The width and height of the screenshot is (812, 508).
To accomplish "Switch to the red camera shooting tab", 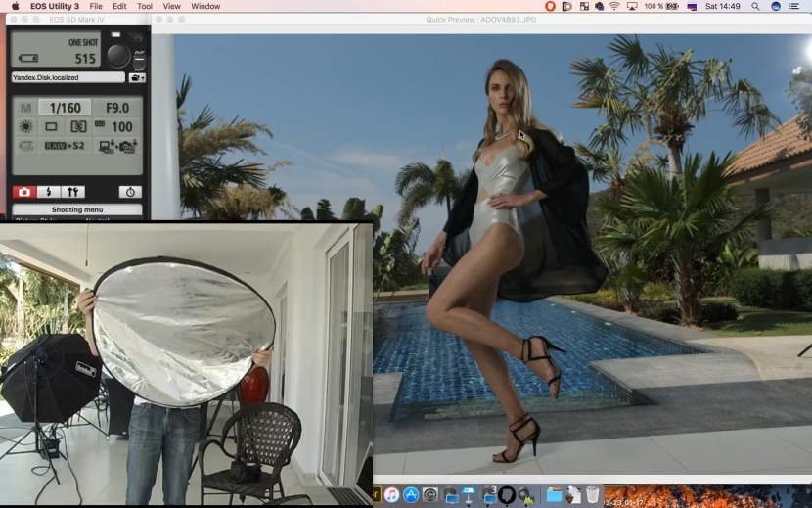I will click(x=23, y=192).
